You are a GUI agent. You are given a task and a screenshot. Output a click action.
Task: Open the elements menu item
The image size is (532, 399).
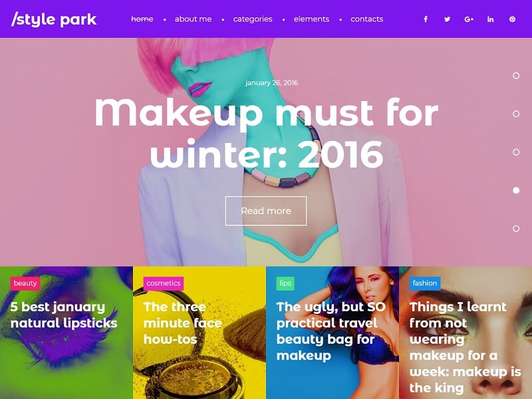(311, 19)
